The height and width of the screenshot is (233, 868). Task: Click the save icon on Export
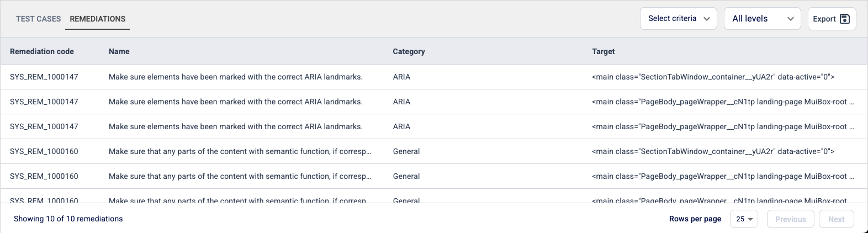point(844,19)
